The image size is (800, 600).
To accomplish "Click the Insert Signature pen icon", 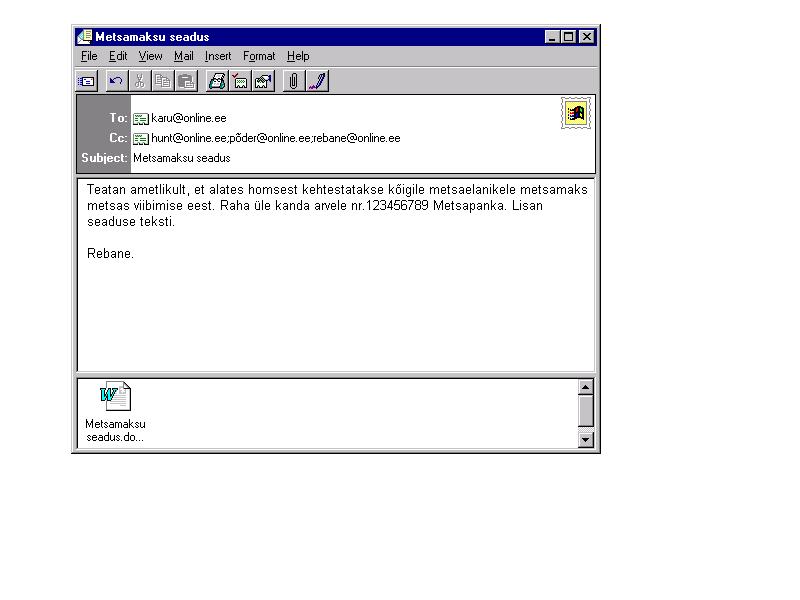I will (x=317, y=81).
